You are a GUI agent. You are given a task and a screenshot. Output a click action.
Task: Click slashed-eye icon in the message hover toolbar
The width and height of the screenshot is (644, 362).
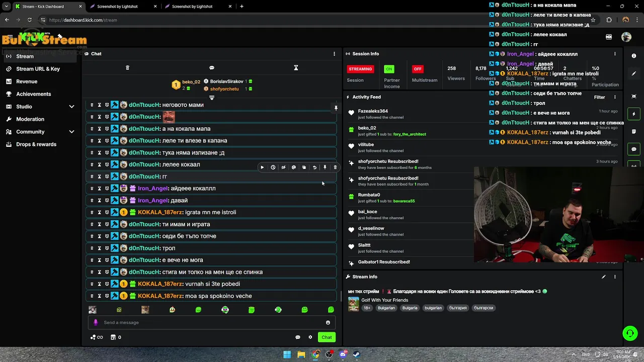(x=283, y=167)
